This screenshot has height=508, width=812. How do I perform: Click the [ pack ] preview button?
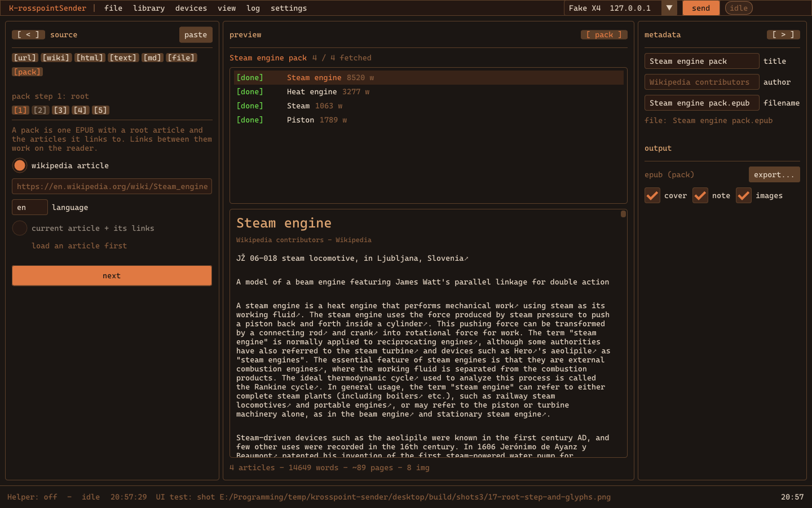click(604, 34)
